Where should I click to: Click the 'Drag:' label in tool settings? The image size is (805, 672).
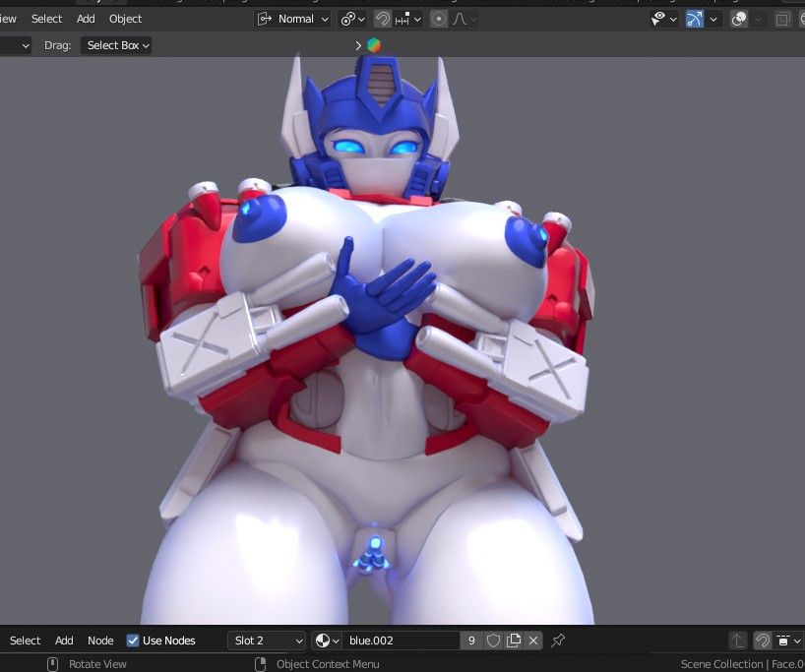(x=57, y=45)
